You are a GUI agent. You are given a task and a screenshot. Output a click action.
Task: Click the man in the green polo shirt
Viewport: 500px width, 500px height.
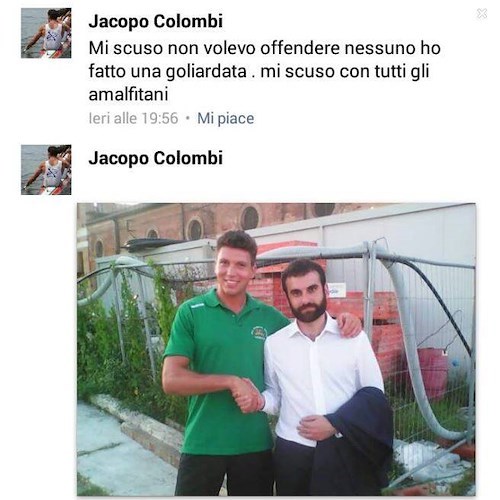(x=223, y=363)
